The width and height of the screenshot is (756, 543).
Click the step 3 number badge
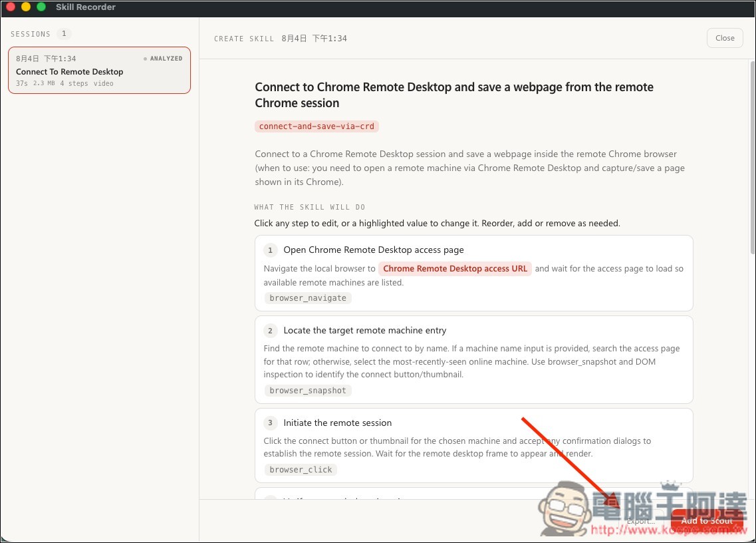click(x=270, y=423)
